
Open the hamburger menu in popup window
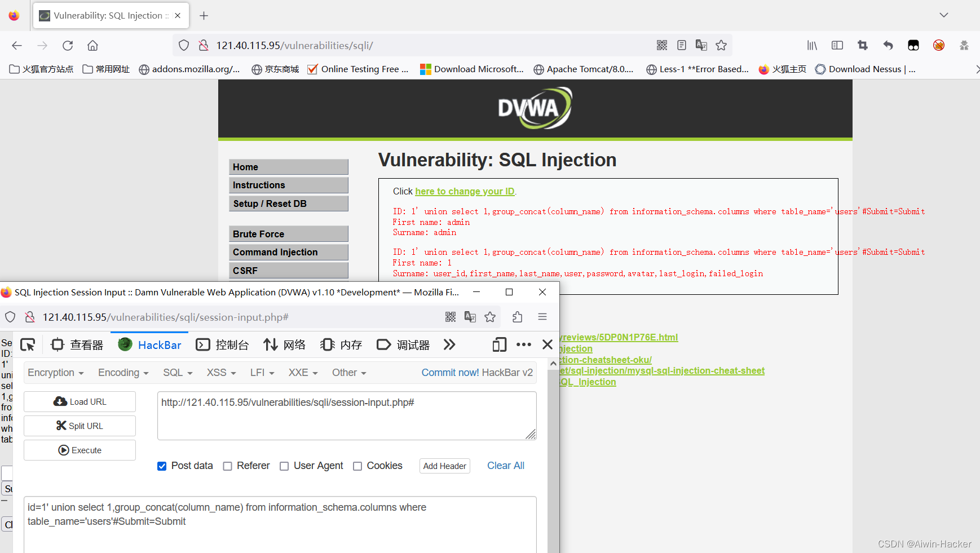pos(542,317)
